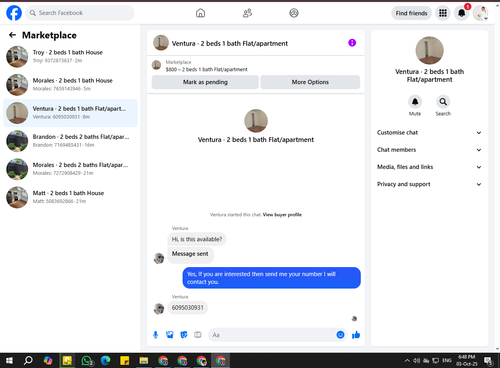Open the Groups icon in top navigation
Image resolution: width=500 pixels, height=368 pixels.
[x=294, y=13]
